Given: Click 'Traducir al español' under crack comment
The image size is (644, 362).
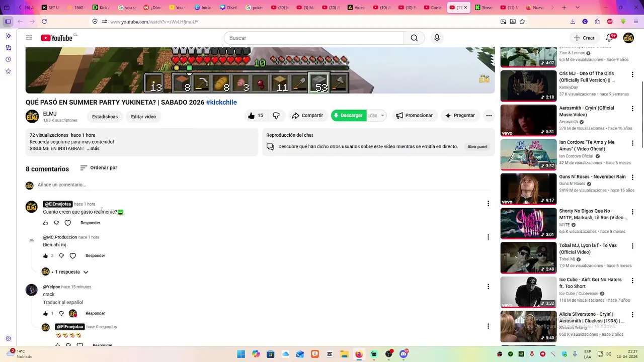Looking at the screenshot, I should [63, 303].
